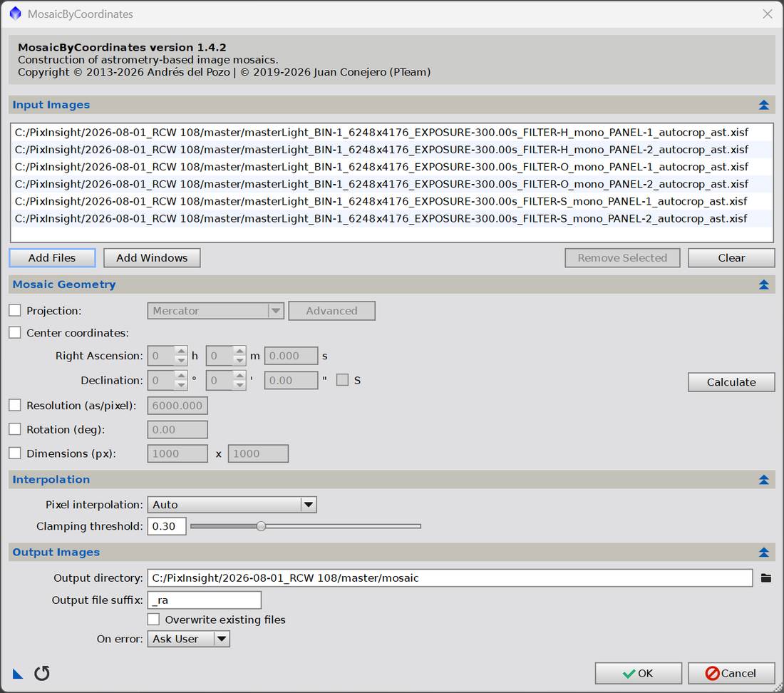The height and width of the screenshot is (693, 784).
Task: Click the Clamping threshold 0.30 field
Action: tap(167, 526)
